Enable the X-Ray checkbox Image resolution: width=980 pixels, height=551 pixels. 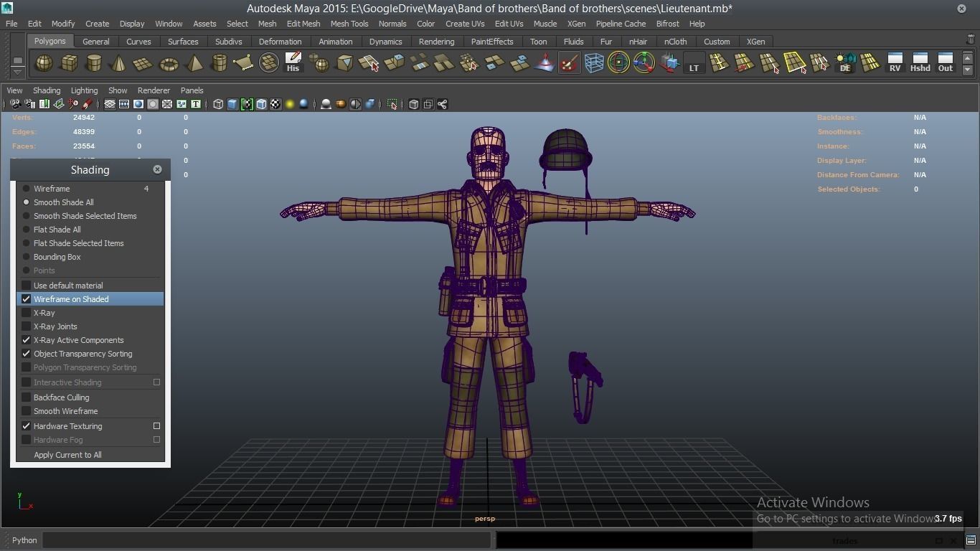[27, 313]
